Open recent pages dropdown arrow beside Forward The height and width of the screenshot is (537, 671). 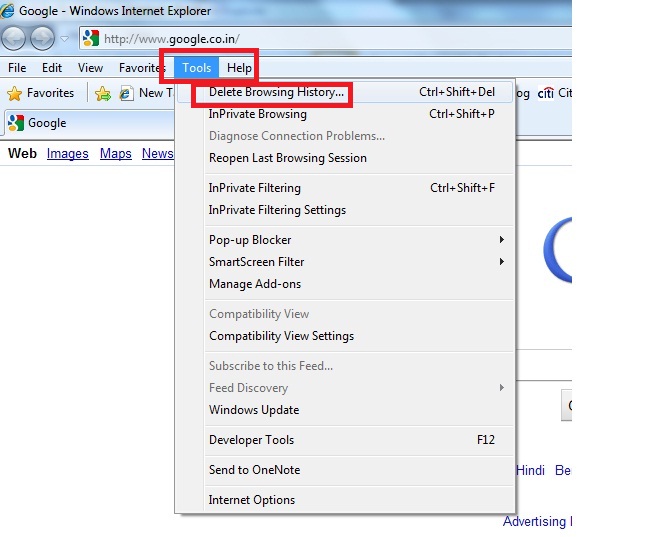[65, 39]
